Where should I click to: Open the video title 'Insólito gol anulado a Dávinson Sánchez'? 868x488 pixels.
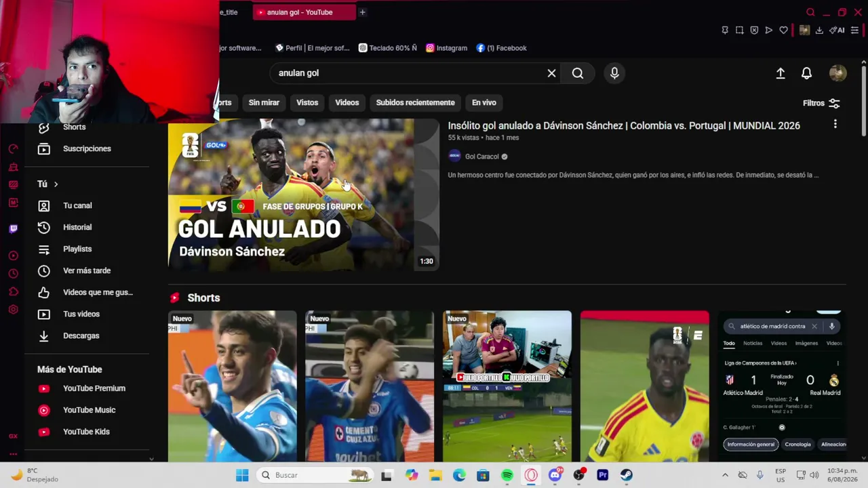[624, 125]
